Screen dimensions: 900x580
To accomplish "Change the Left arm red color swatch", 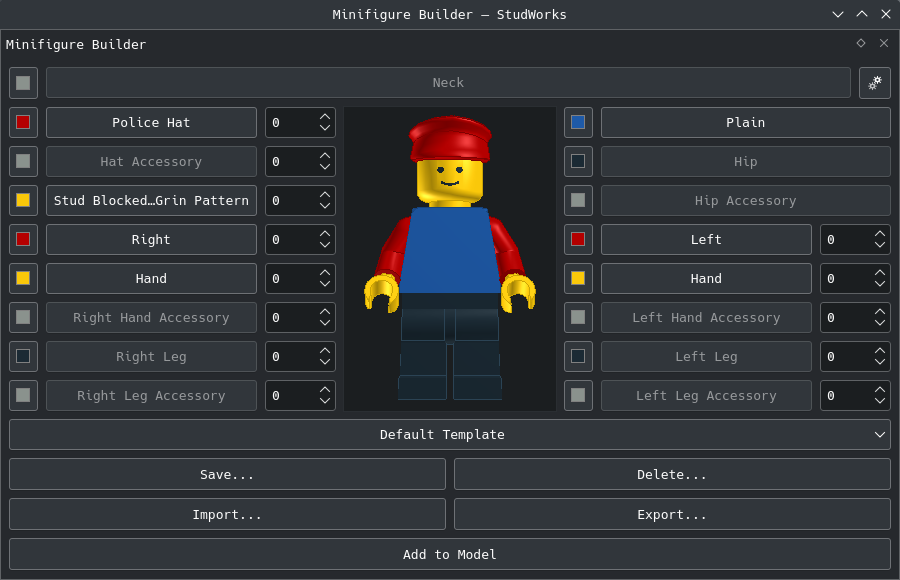I will (x=579, y=239).
